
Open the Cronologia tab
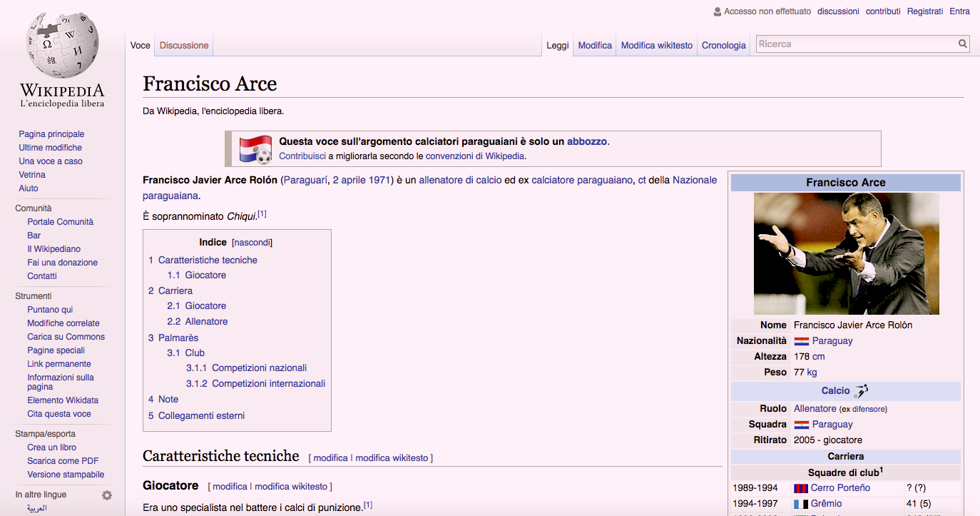point(723,45)
